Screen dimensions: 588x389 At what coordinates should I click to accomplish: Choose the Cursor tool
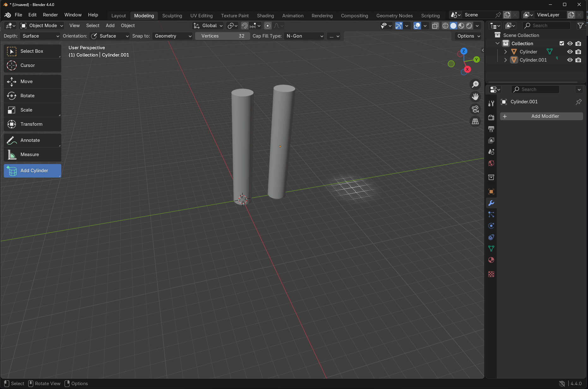click(32, 65)
